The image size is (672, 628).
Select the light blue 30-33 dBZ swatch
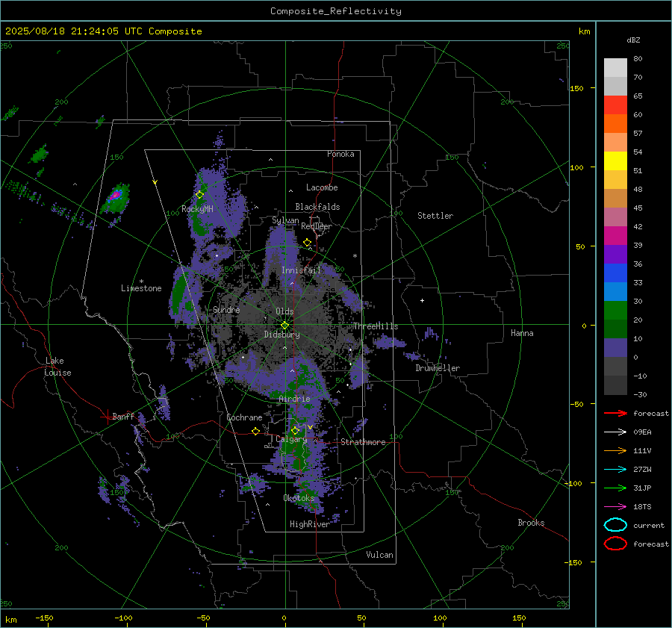click(x=615, y=292)
